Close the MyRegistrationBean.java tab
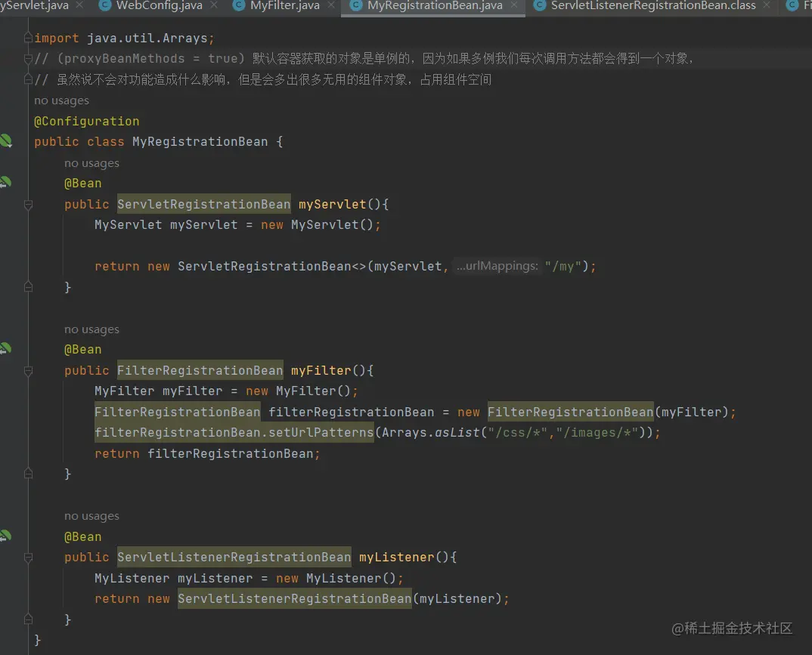The height and width of the screenshot is (655, 812). [514, 5]
